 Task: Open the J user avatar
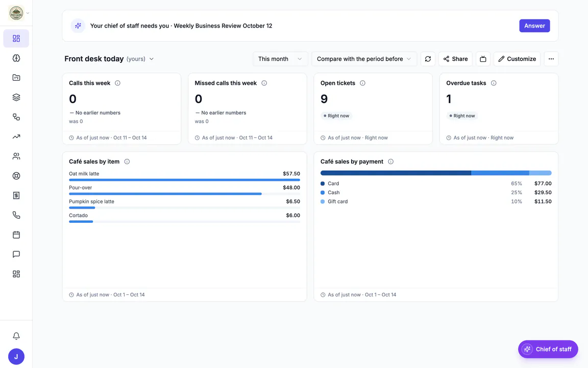(x=16, y=357)
